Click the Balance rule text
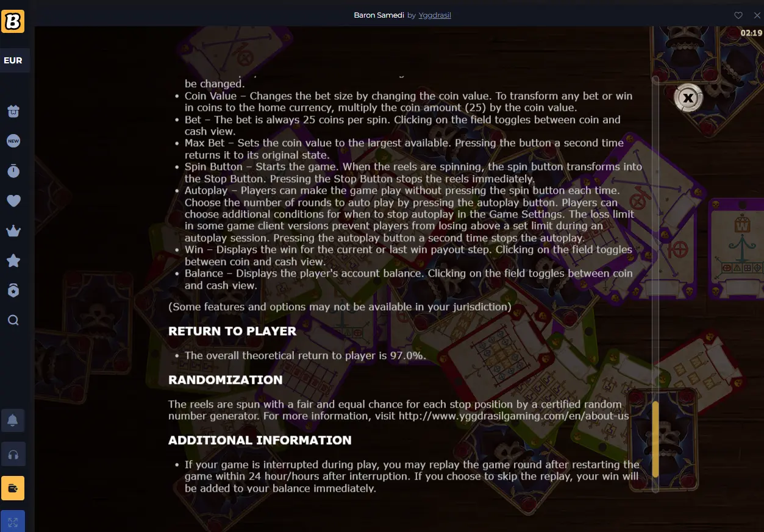This screenshot has height=532, width=764. click(x=409, y=279)
